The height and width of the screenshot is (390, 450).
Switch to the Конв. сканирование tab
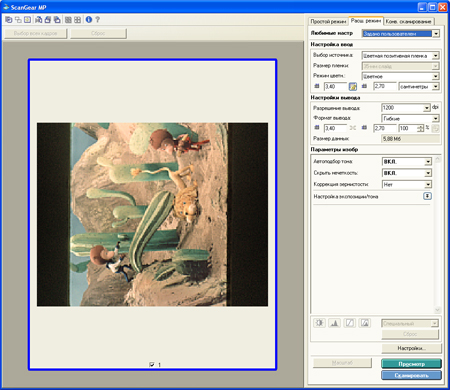click(408, 21)
